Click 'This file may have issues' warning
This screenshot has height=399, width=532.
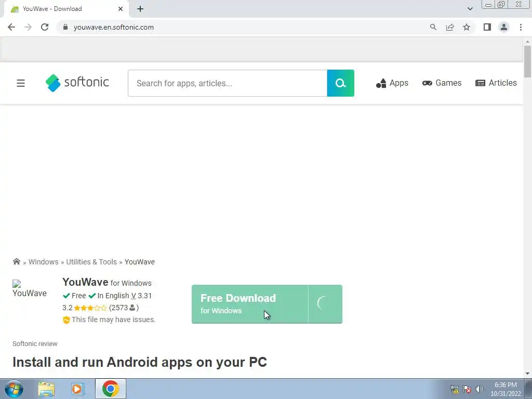tap(109, 320)
